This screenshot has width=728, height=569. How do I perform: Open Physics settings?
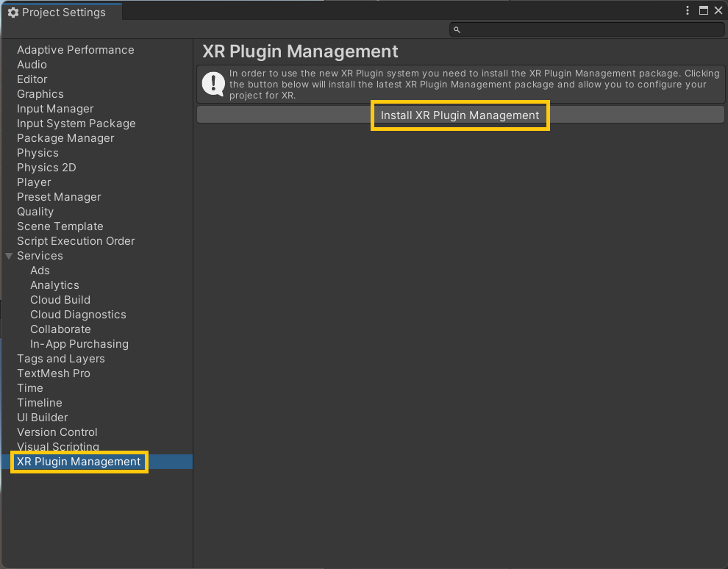[38, 153]
